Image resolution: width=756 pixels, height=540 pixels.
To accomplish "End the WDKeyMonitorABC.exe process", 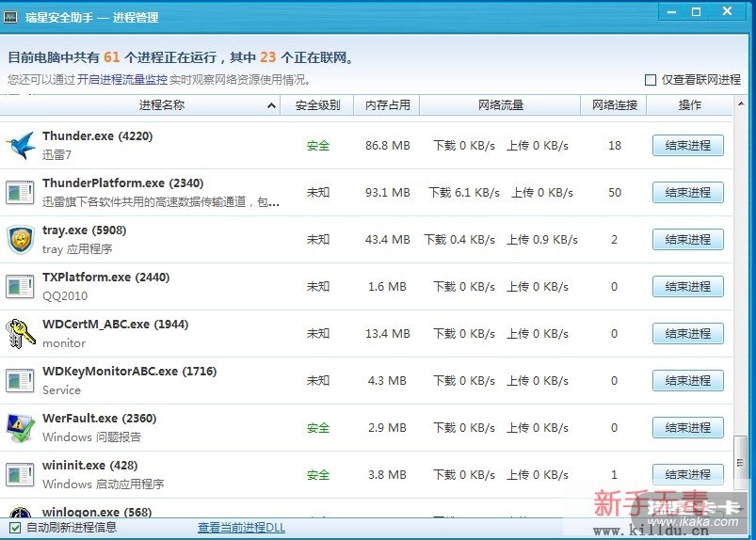I will (x=688, y=381).
